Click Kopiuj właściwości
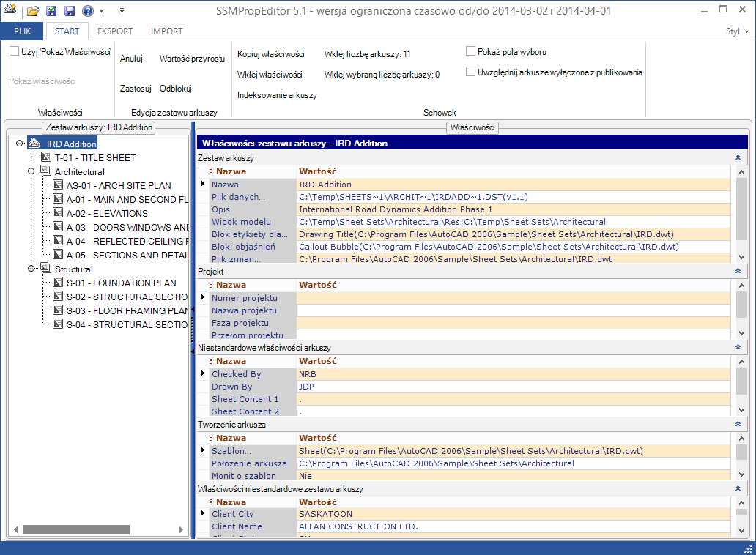The height and width of the screenshot is (555, 756). click(x=270, y=54)
